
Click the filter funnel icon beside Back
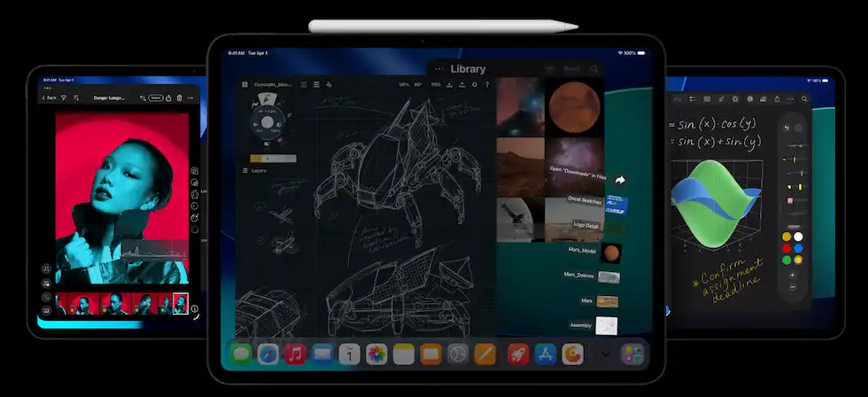[63, 98]
